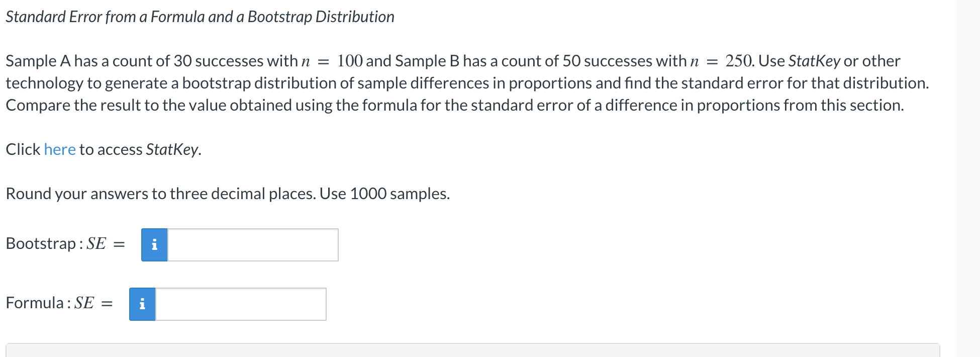This screenshot has height=357, width=980.
Task: Click inside the Formula SE answer field
Action: click(x=241, y=304)
